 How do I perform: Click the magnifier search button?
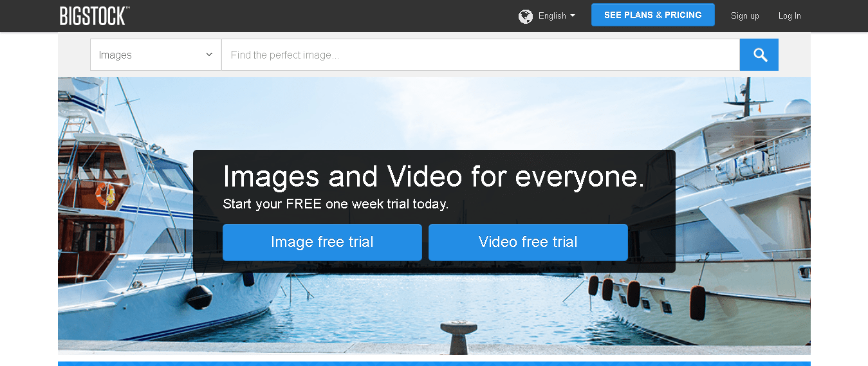point(759,55)
